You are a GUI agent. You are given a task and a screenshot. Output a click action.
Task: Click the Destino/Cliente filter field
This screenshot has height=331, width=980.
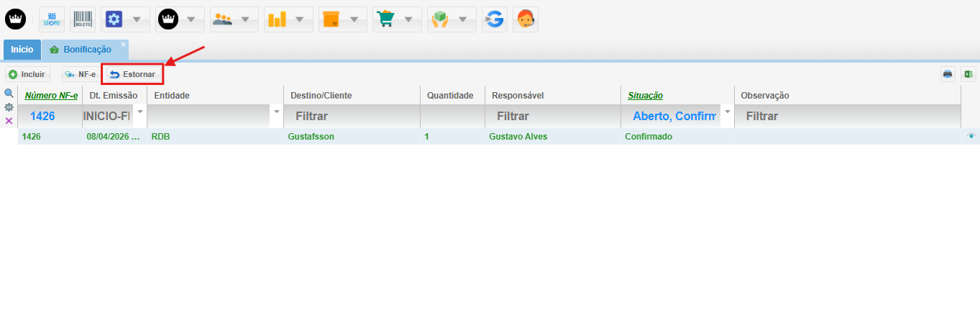pos(352,116)
